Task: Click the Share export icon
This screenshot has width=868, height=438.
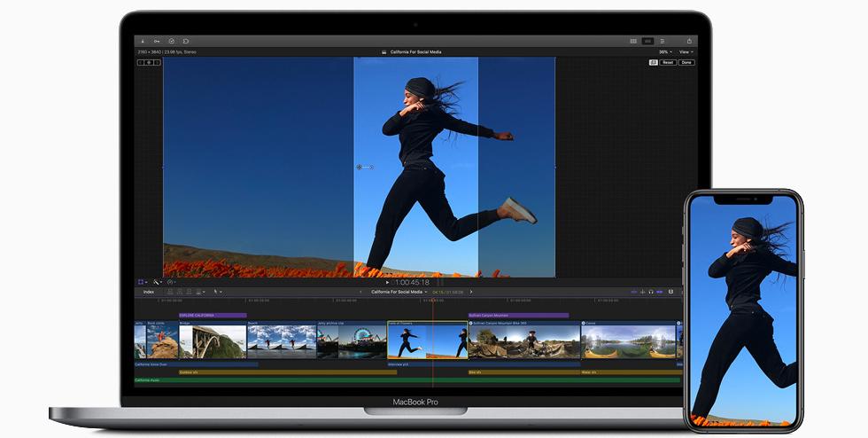Action: tap(688, 41)
